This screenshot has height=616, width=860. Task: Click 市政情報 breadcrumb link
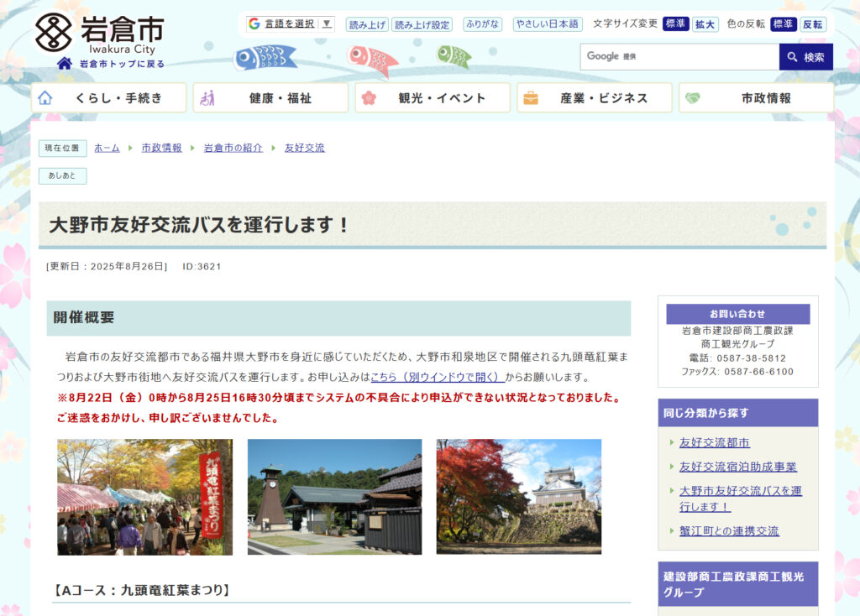(161, 148)
